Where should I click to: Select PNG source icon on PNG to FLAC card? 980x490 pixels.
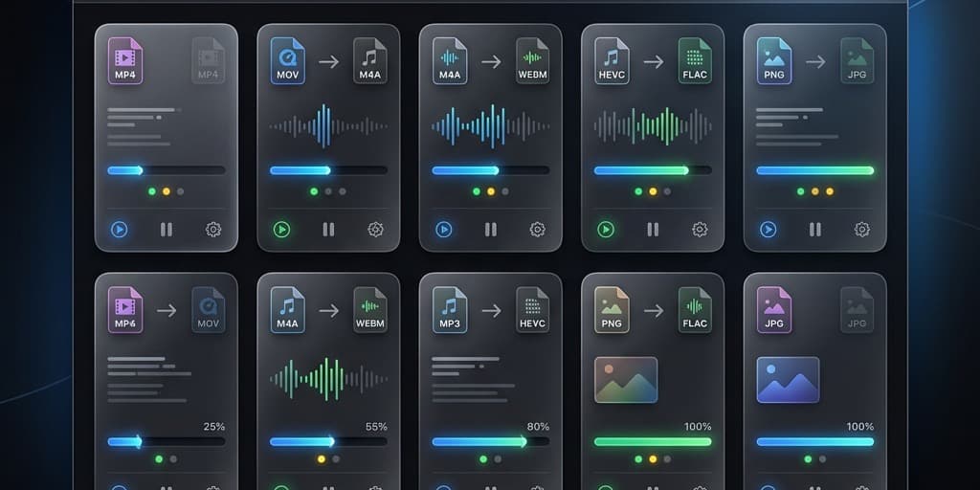(612, 309)
